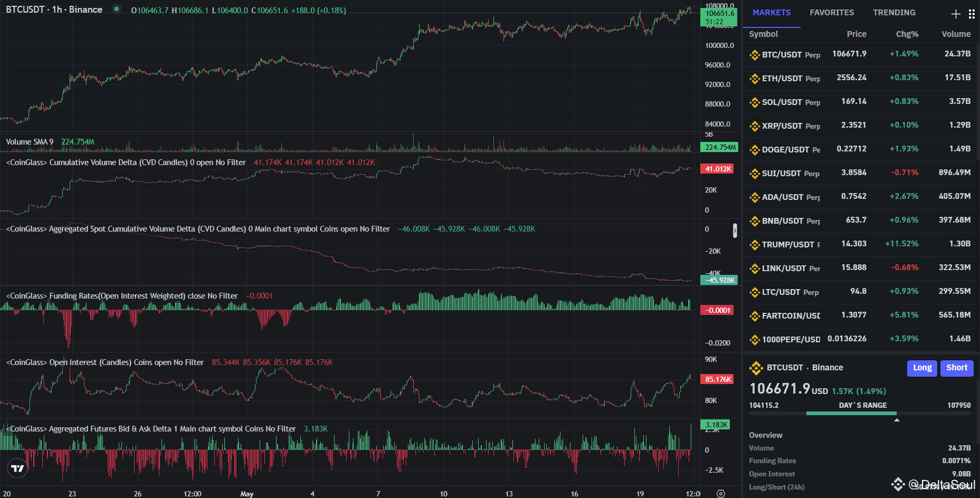Image resolution: width=980 pixels, height=498 pixels.
Task: Click the small collapse arrow under Day's Range
Action: pyautogui.click(x=897, y=419)
